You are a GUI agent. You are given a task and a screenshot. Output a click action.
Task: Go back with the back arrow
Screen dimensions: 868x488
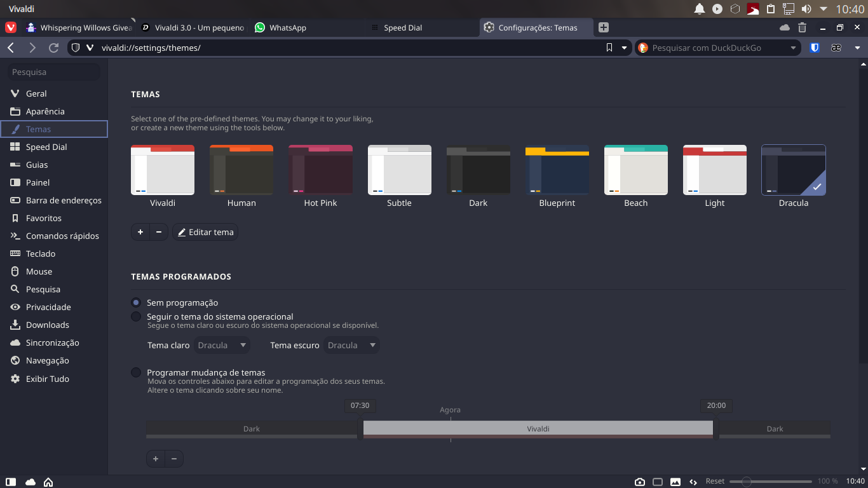[11, 48]
